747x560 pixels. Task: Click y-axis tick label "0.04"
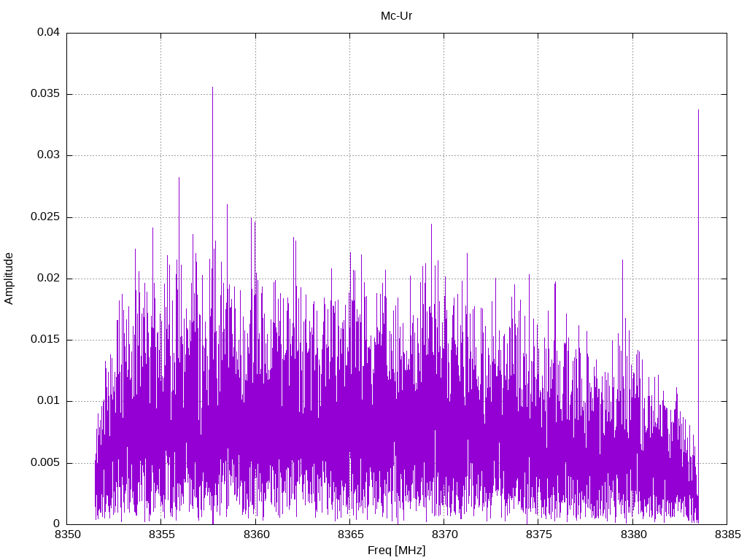(49, 32)
